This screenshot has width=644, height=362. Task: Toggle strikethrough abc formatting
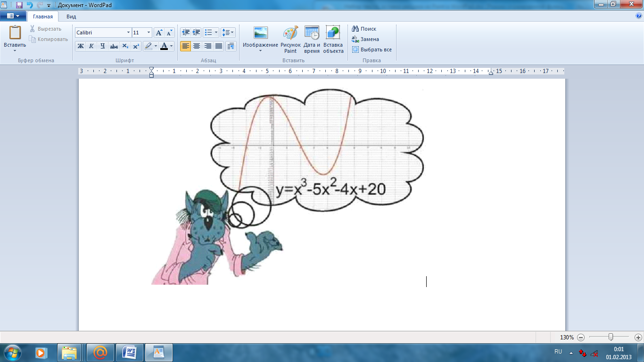(114, 46)
